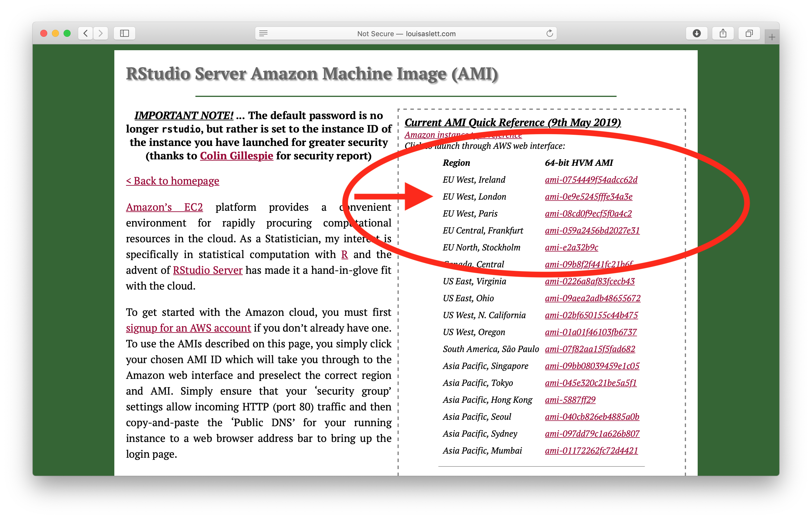Click the 'IMPORTANT NOTE!' text
The width and height of the screenshot is (812, 519).
pos(184,115)
